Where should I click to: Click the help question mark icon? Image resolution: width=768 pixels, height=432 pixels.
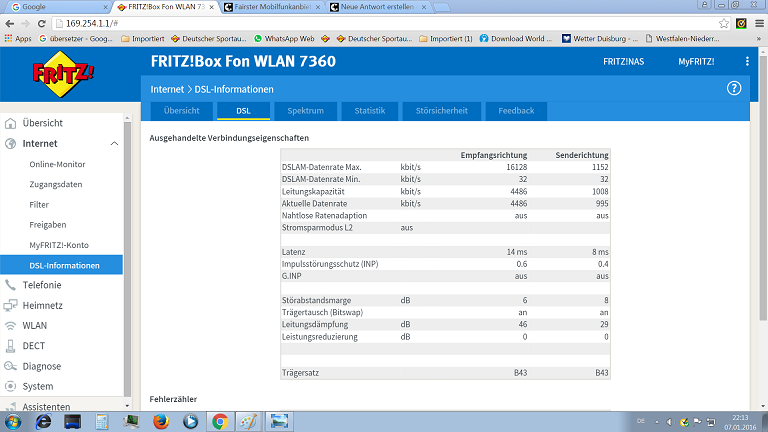click(734, 88)
